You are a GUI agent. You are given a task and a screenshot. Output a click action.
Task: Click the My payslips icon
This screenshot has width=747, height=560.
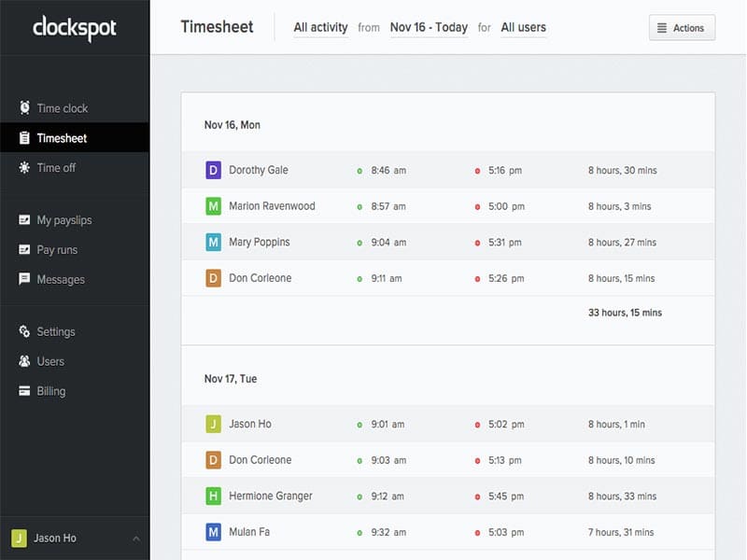click(x=24, y=220)
